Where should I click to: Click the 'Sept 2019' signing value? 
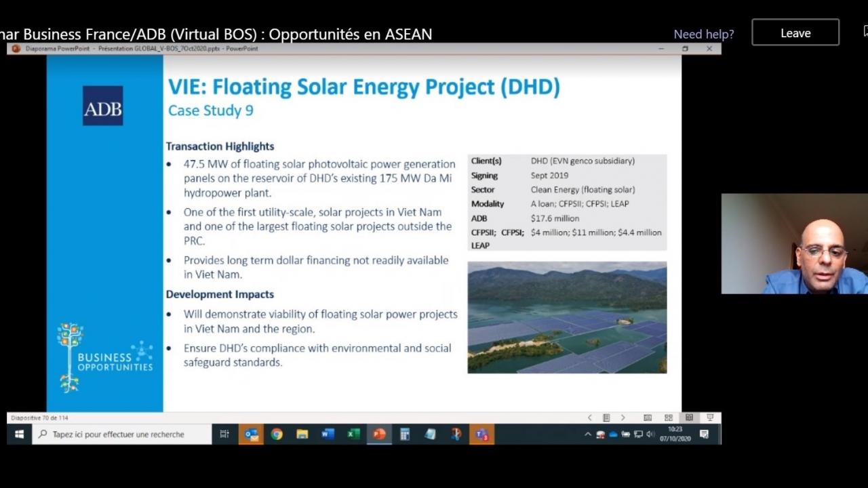tap(549, 176)
